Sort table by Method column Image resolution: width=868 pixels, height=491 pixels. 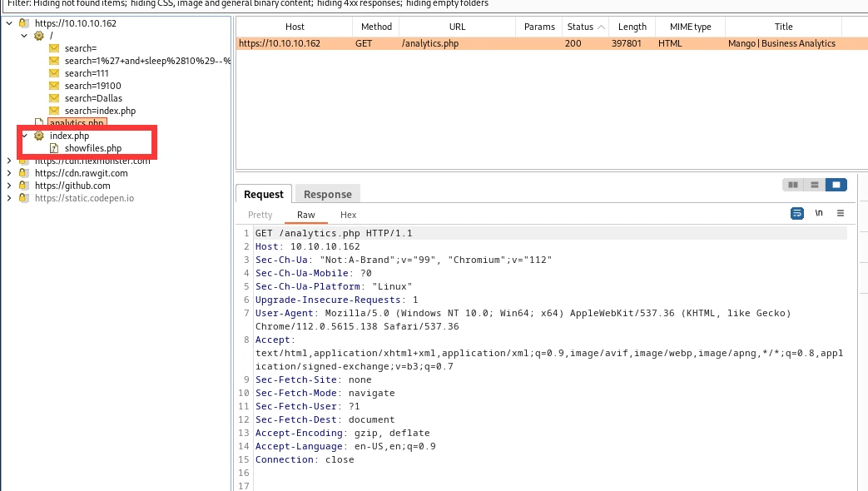376,27
